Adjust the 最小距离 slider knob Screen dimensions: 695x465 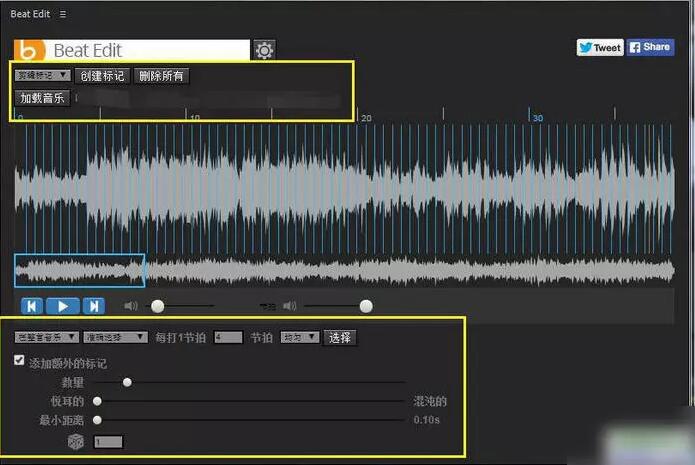coord(97,420)
